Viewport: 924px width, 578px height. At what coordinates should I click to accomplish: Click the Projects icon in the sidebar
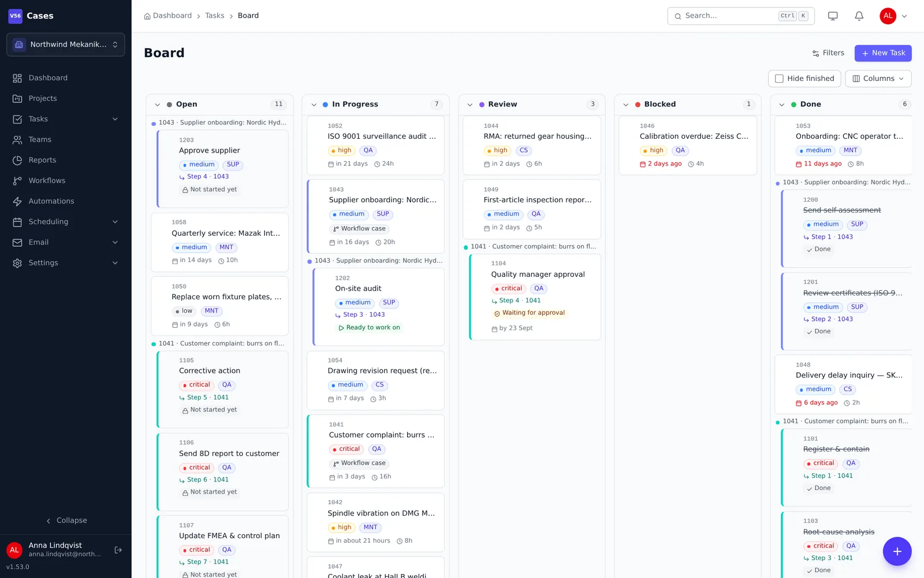pyautogui.click(x=17, y=99)
